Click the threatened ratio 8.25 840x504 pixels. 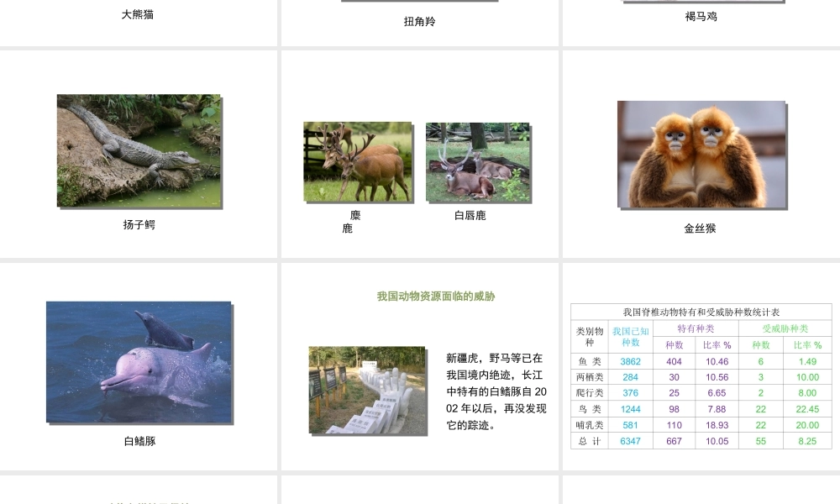click(807, 441)
